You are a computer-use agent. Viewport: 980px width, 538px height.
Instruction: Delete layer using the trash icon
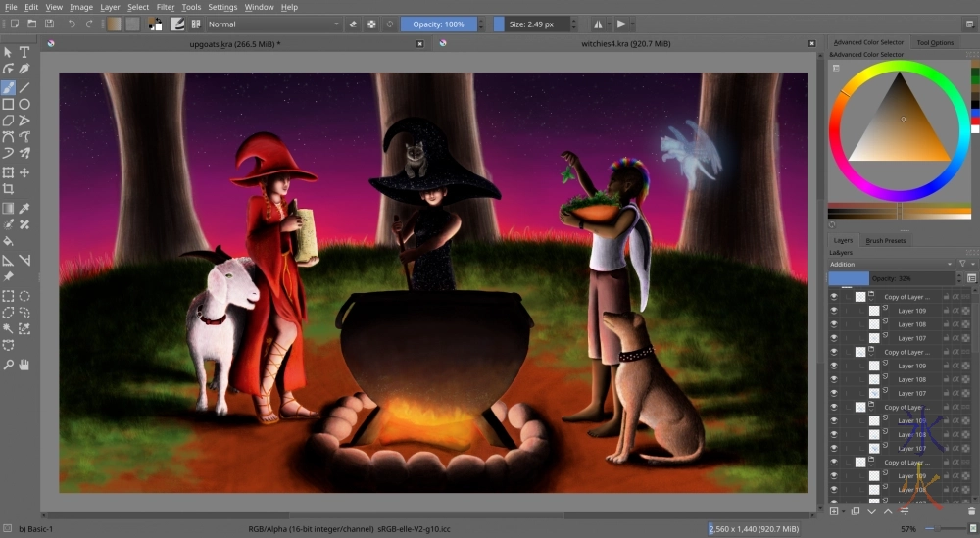[971, 511]
